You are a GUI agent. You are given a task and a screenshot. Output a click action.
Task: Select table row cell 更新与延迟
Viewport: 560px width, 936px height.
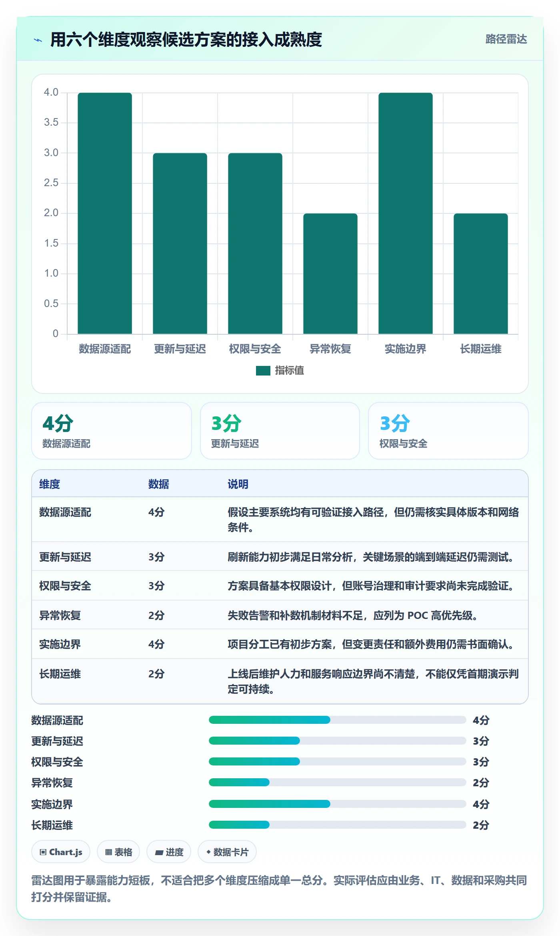[x=65, y=557]
